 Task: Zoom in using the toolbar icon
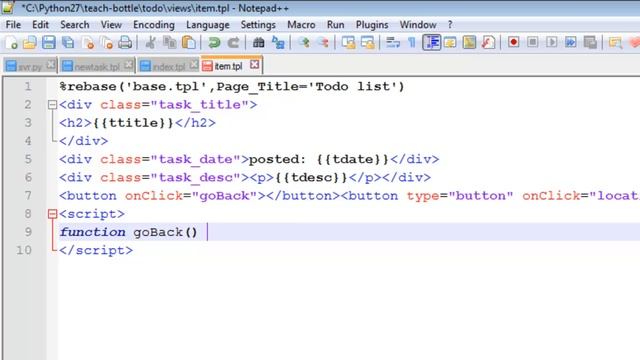tap(303, 42)
